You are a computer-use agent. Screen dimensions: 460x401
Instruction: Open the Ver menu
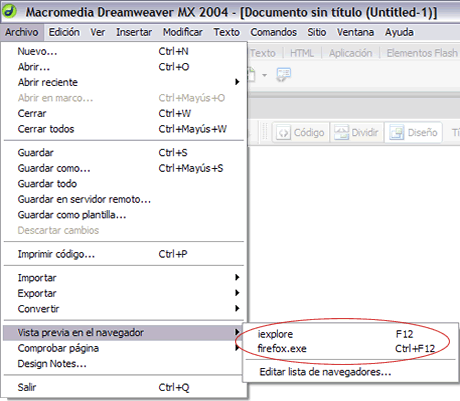(98, 32)
